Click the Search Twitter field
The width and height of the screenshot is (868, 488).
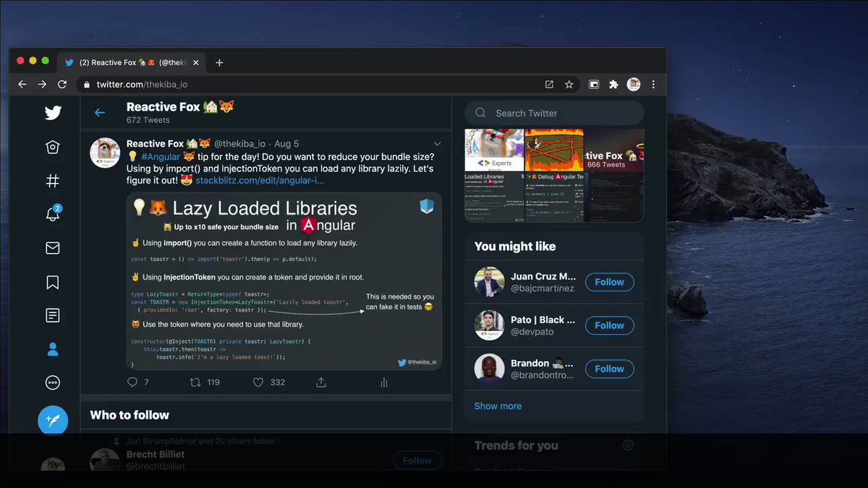pos(554,113)
